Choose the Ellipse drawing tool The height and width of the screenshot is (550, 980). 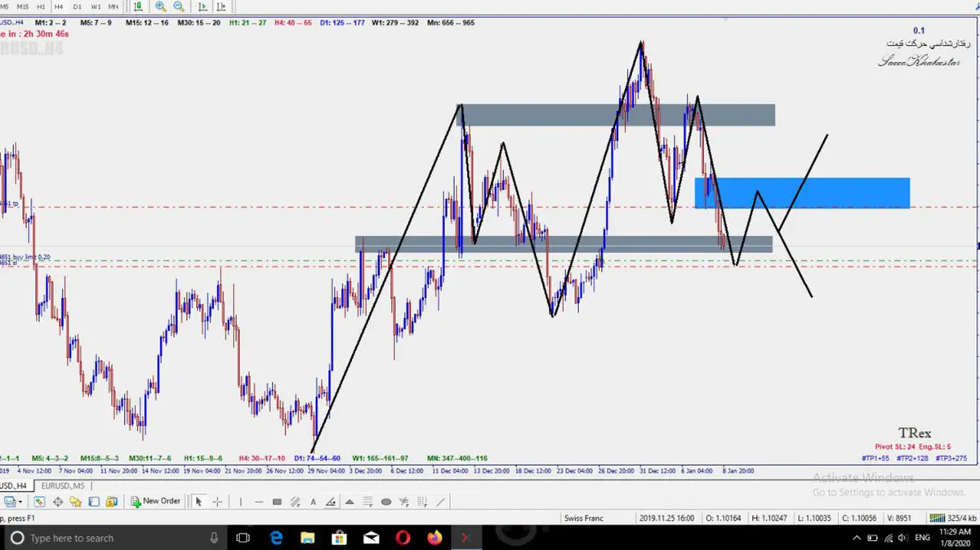pos(386,501)
